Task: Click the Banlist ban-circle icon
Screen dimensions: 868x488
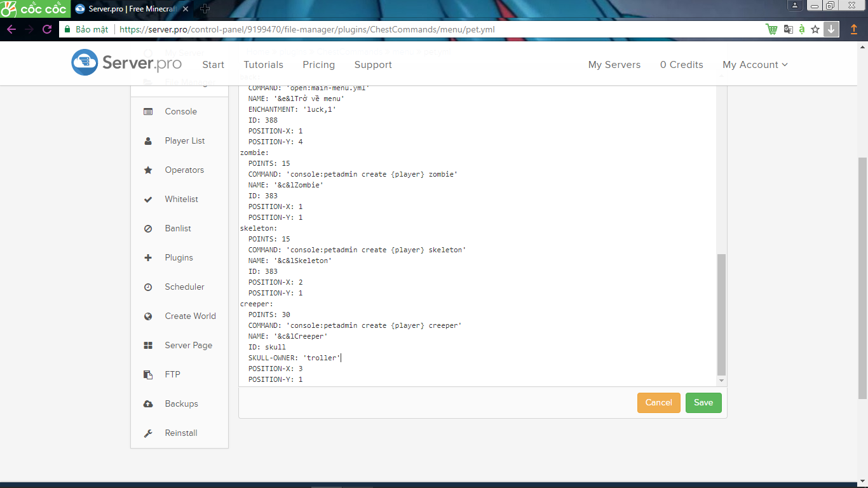Action: click(148, 229)
